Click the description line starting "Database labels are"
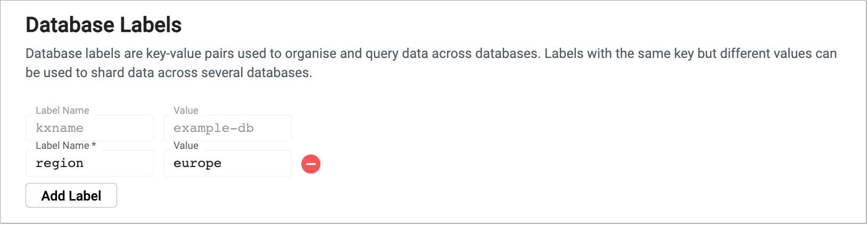This screenshot has height=225, width=868. click(431, 54)
